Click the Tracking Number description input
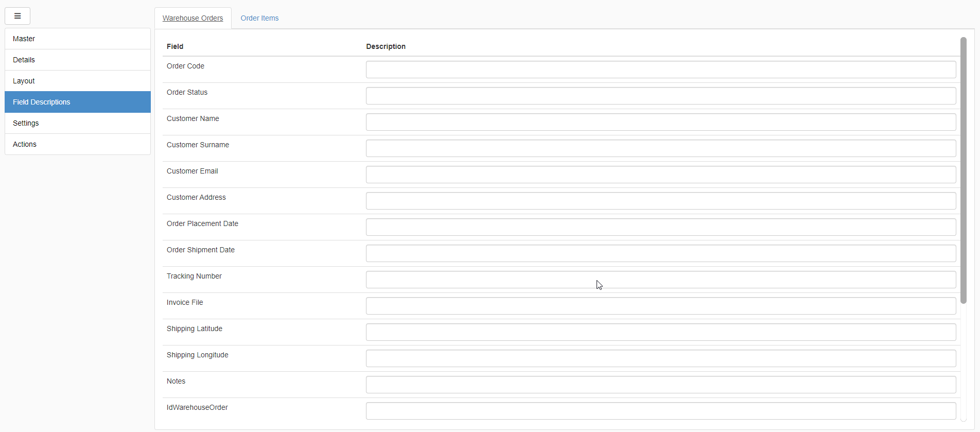980x432 pixels. coord(660,280)
